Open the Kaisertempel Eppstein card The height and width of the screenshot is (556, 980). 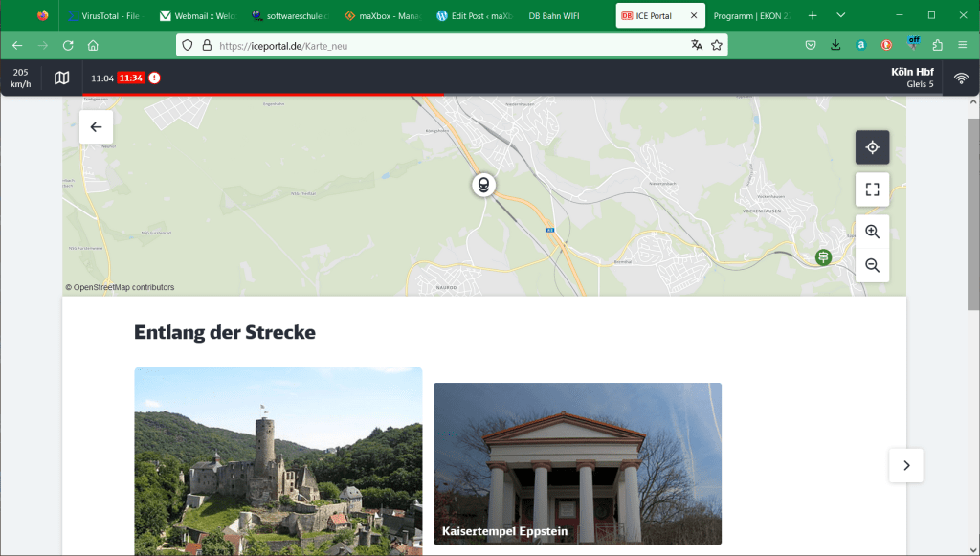[x=577, y=464]
